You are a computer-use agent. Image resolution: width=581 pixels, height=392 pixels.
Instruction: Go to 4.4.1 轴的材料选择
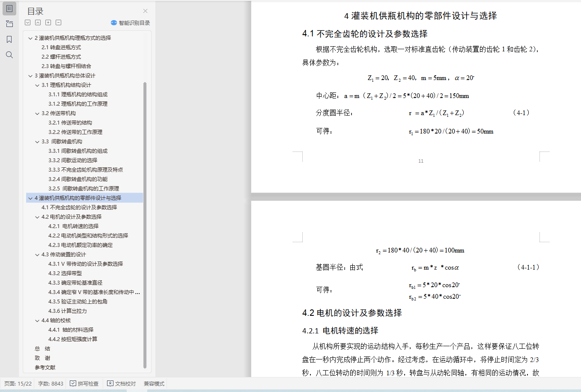(71, 330)
